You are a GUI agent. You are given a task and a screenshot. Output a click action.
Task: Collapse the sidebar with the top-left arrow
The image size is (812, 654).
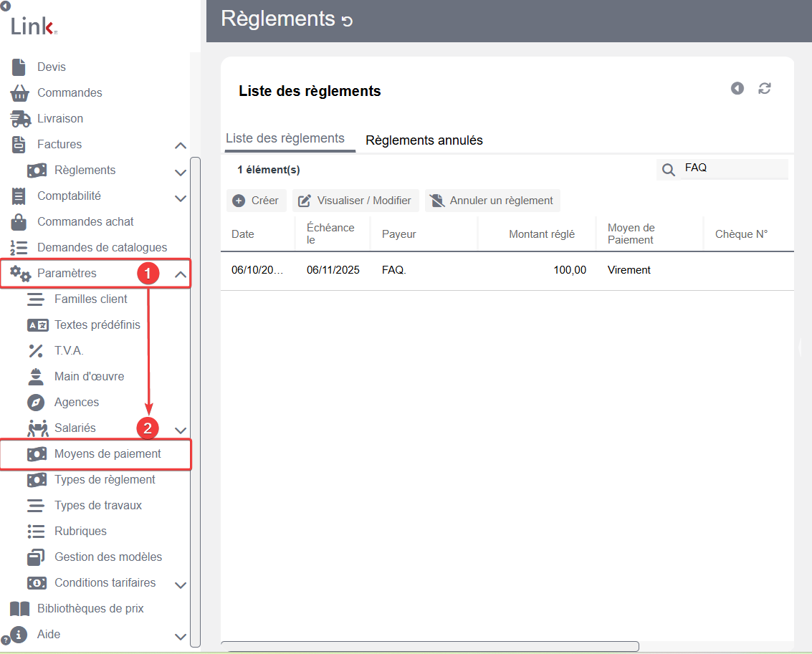click(6, 6)
